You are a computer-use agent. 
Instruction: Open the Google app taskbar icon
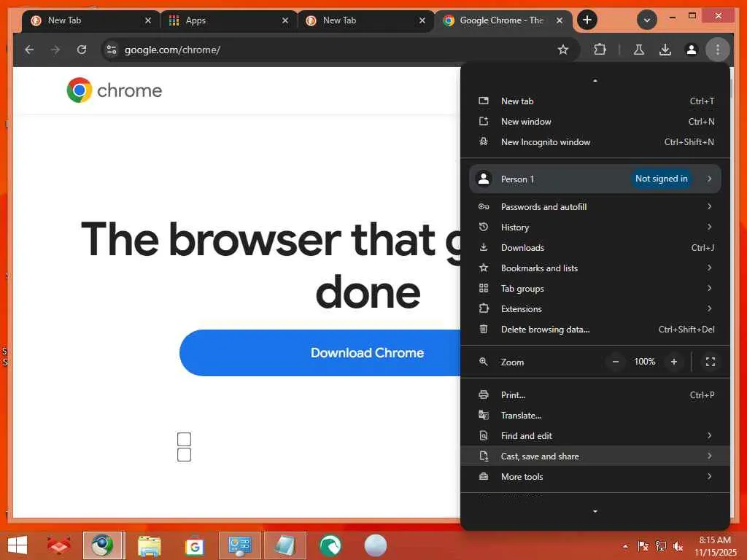(x=194, y=546)
